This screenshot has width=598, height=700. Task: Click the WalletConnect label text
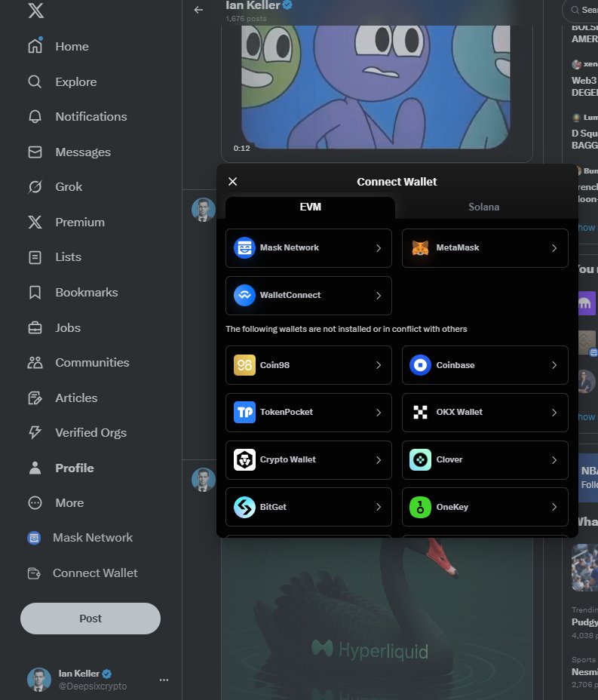point(290,295)
